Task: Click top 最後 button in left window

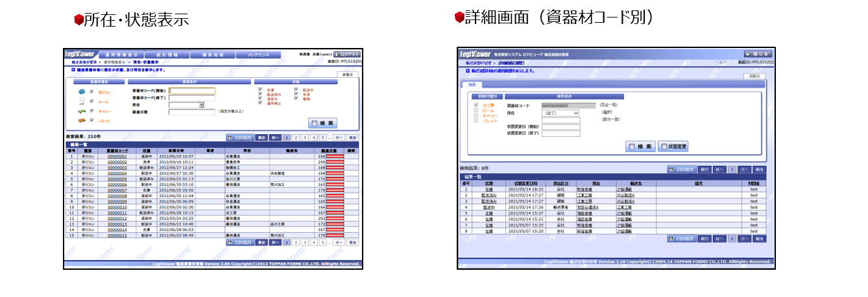Action: click(352, 137)
